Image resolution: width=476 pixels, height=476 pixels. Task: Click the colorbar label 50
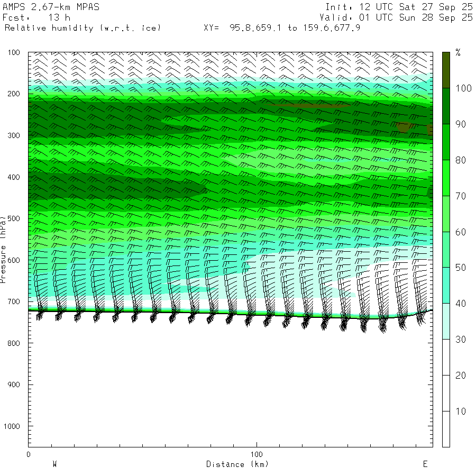click(461, 268)
